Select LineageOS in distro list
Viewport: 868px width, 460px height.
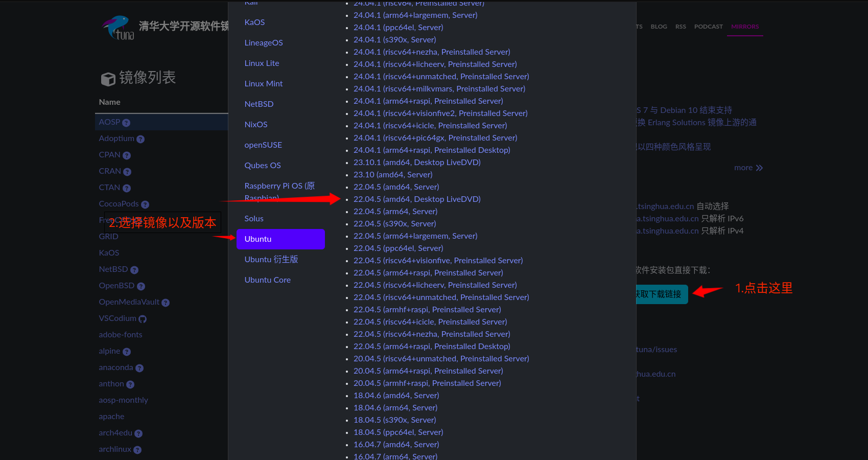tap(280, 43)
